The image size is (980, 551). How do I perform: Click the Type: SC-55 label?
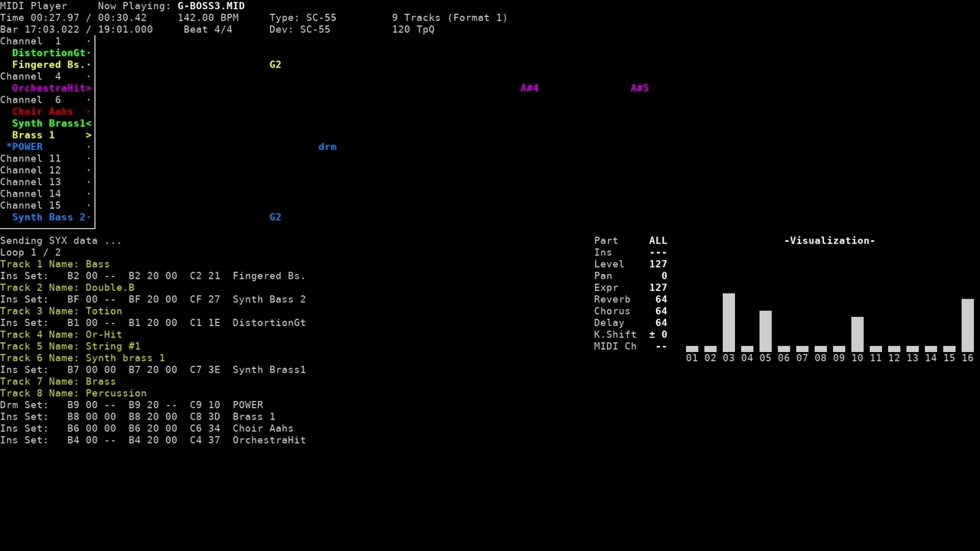coord(303,18)
